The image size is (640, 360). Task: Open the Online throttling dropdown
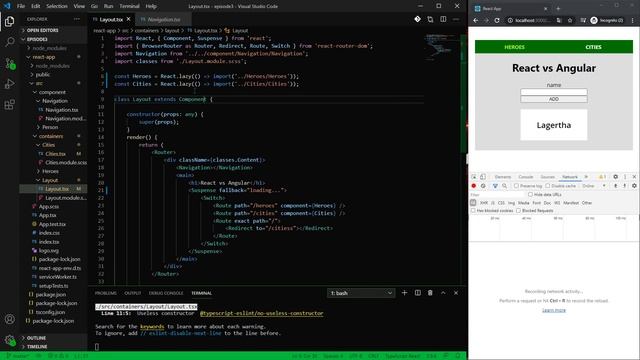pos(594,186)
